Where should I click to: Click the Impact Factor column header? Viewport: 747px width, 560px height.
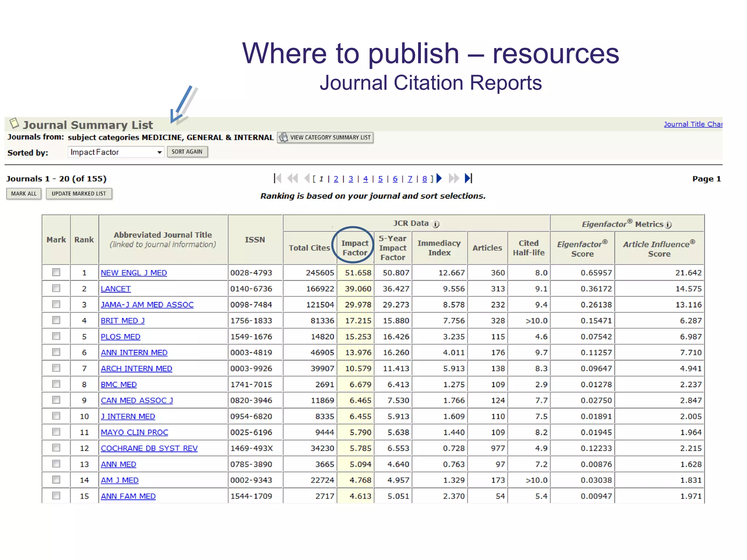coord(355,248)
